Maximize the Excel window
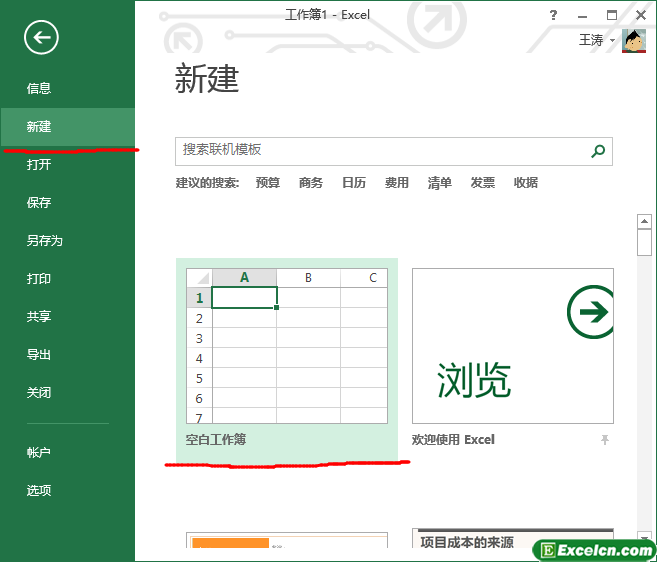 pos(612,16)
